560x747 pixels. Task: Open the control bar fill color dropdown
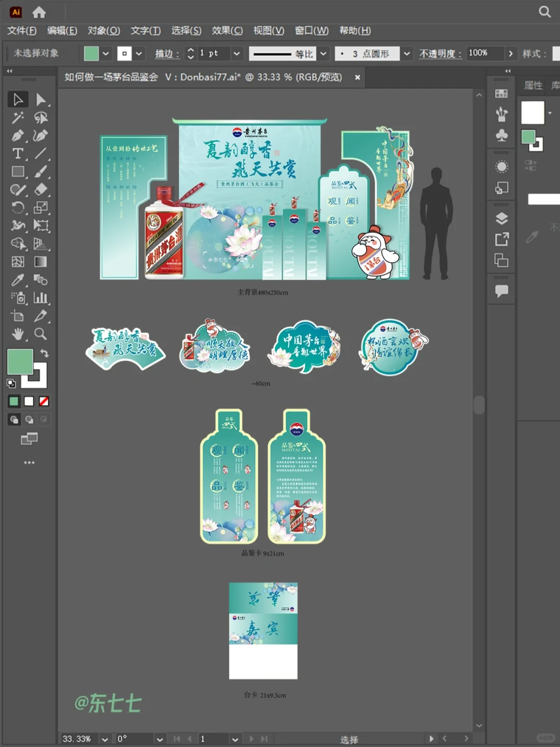(x=106, y=53)
